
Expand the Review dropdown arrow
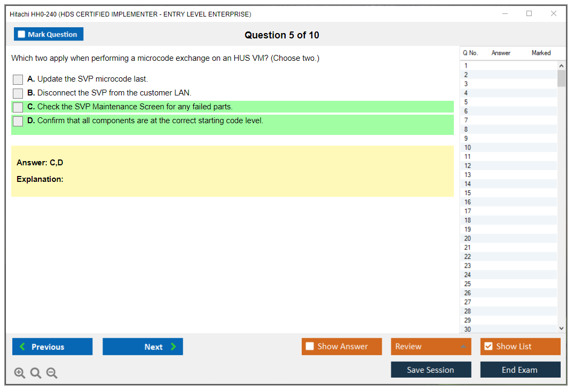click(462, 347)
